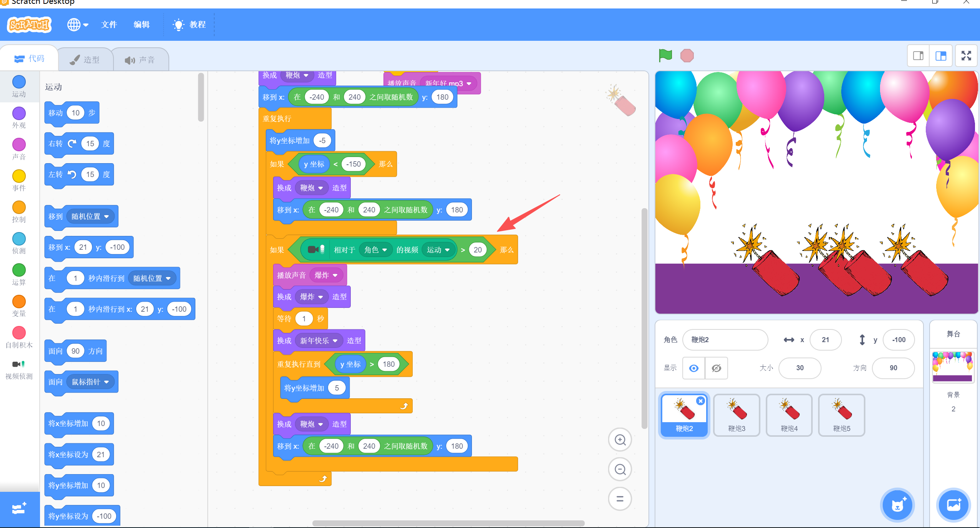980x528 pixels.
Task: Open the 文件 menu
Action: point(109,25)
